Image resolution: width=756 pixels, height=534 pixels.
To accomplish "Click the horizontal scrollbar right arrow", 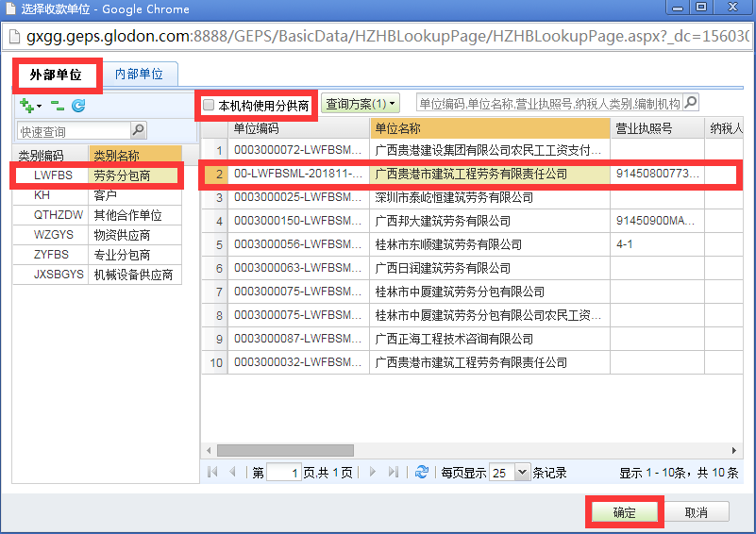I will (x=734, y=451).
